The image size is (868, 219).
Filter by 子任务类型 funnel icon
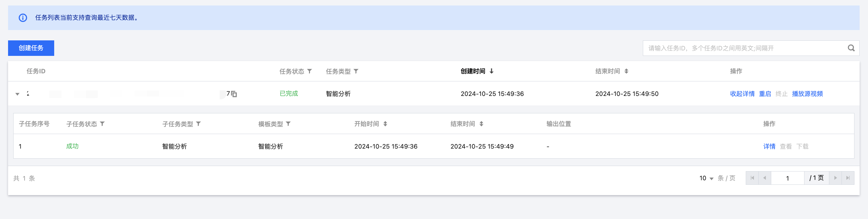198,124
